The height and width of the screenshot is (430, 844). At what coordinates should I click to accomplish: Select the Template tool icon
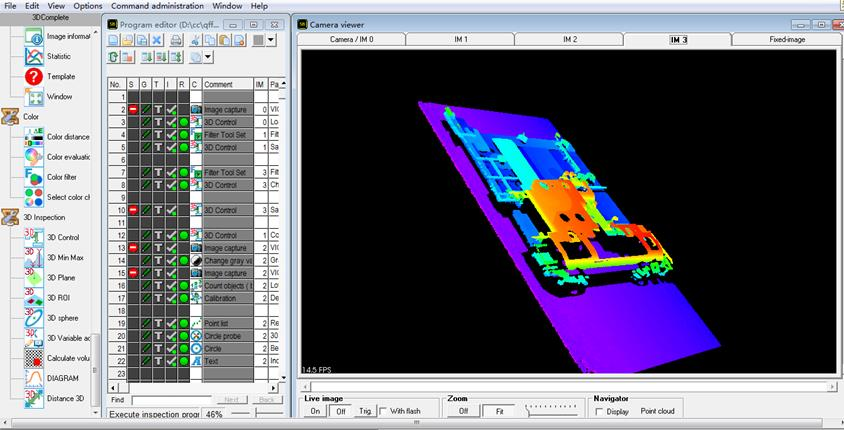pyautogui.click(x=34, y=77)
